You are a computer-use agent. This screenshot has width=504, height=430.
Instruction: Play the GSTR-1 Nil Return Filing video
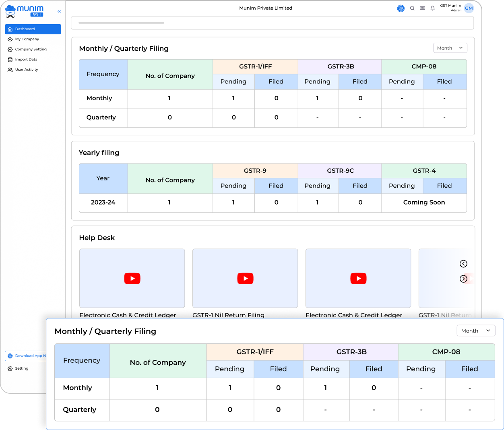(x=245, y=278)
